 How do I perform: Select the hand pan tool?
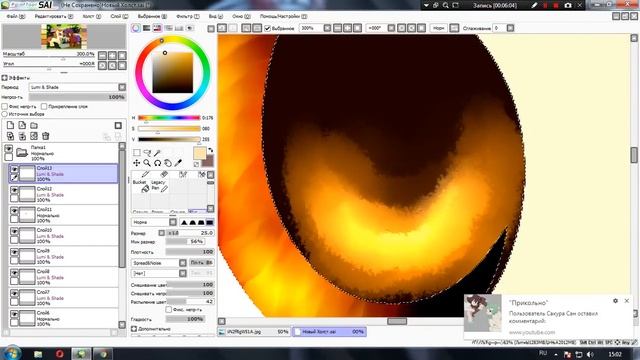point(168,163)
